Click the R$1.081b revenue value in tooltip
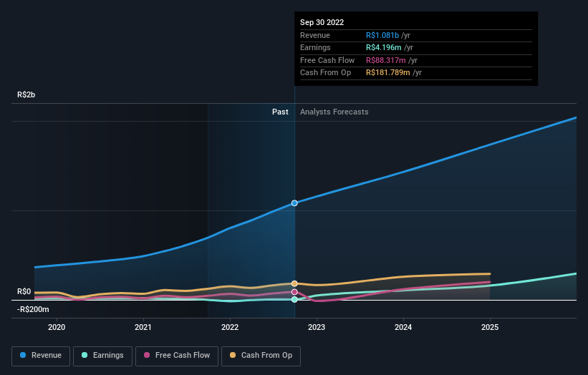588x375 pixels. click(x=382, y=35)
